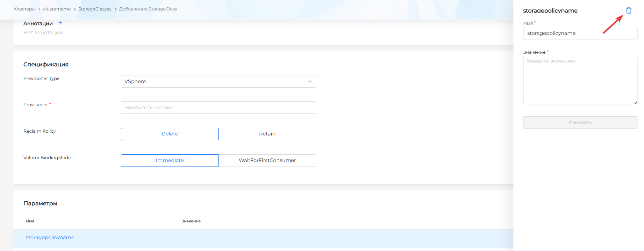
Task: Click the Значение textarea
Action: tap(580, 80)
